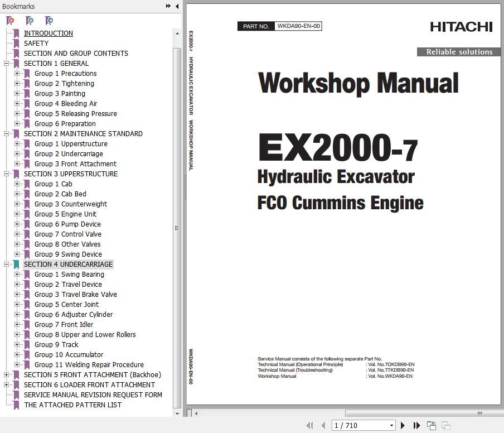Open Group 3 Counterweight bookmark
This screenshot has width=504, height=433.
tap(71, 204)
